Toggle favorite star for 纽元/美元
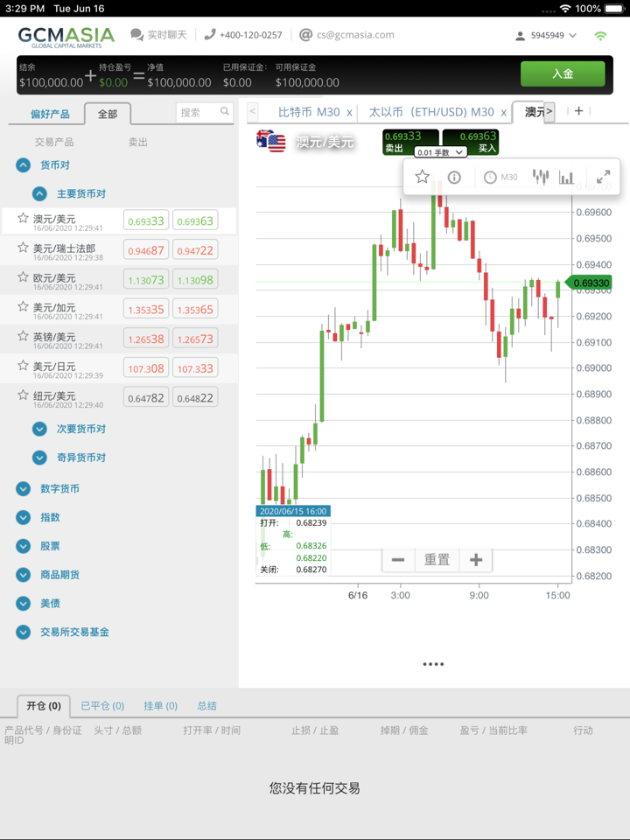The image size is (630, 840). click(24, 395)
